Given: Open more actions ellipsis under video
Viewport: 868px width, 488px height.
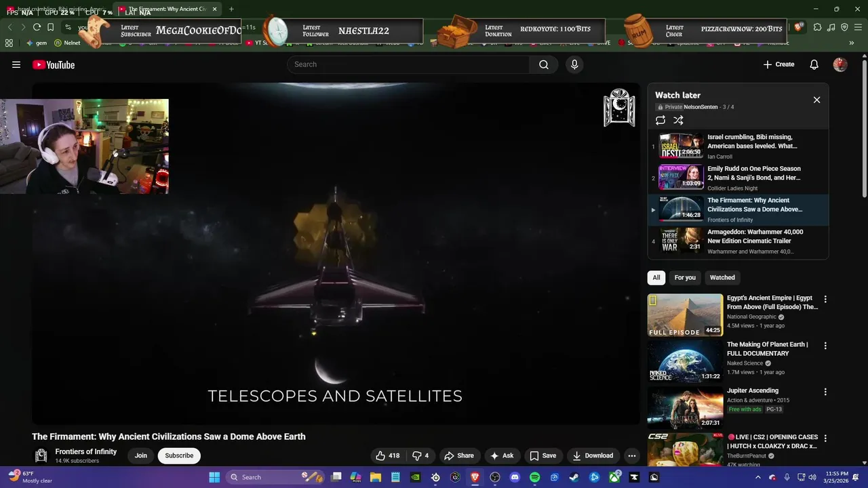Looking at the screenshot, I should [631, 455].
